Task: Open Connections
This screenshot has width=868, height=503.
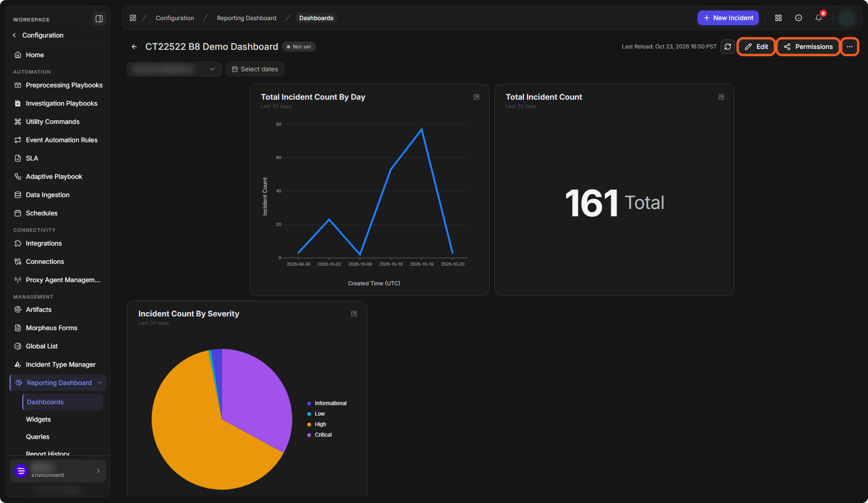Action: tap(58, 262)
